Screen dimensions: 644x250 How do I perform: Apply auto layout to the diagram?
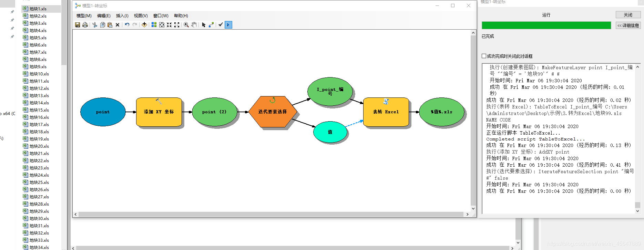pyautogui.click(x=154, y=25)
